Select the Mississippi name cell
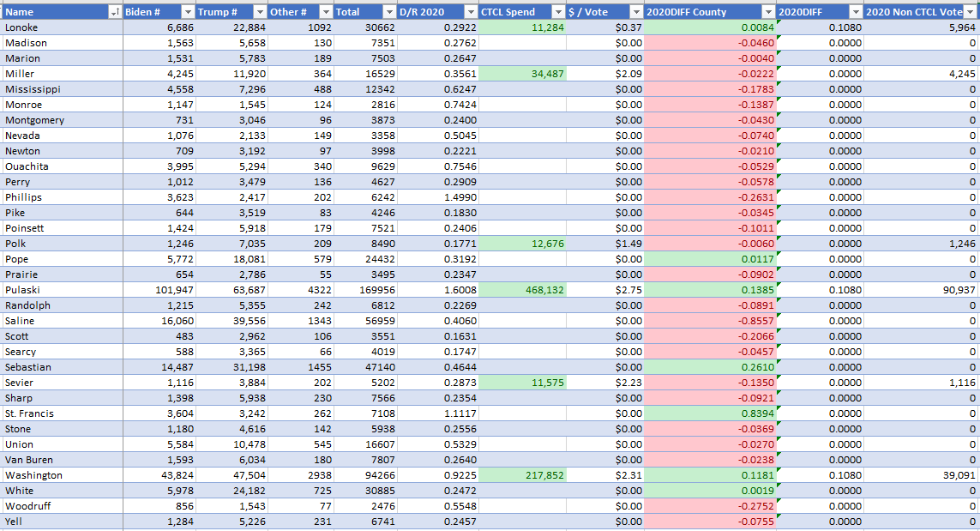980x531 pixels. click(62, 89)
